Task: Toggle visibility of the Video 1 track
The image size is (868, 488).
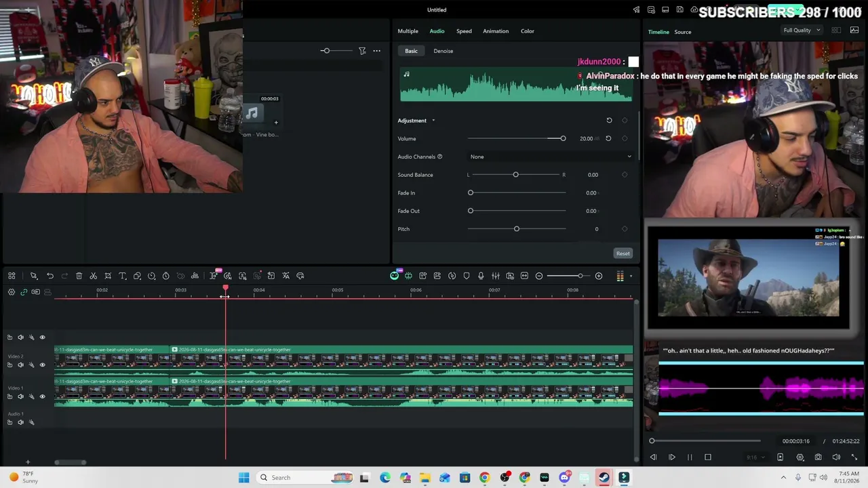Action: coord(42,396)
